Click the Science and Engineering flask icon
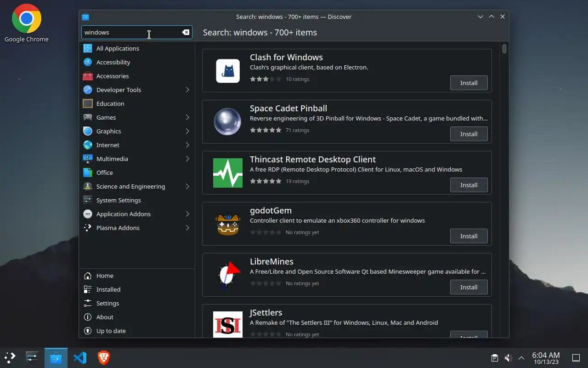The width and height of the screenshot is (588, 368). pos(88,186)
